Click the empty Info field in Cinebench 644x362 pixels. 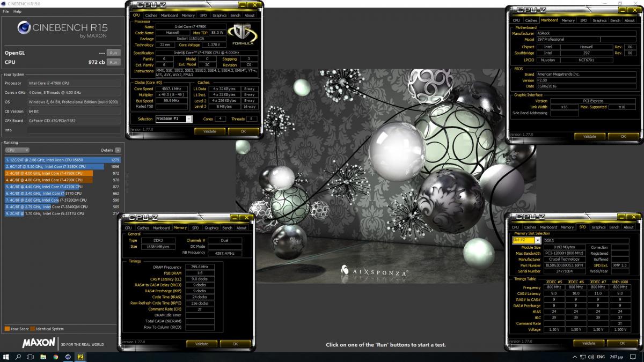pos(74,130)
